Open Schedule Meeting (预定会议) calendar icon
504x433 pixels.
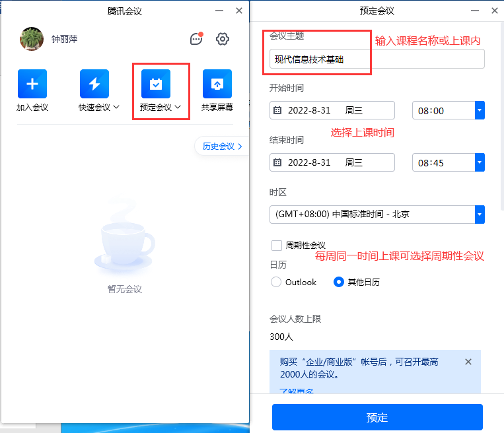156,84
